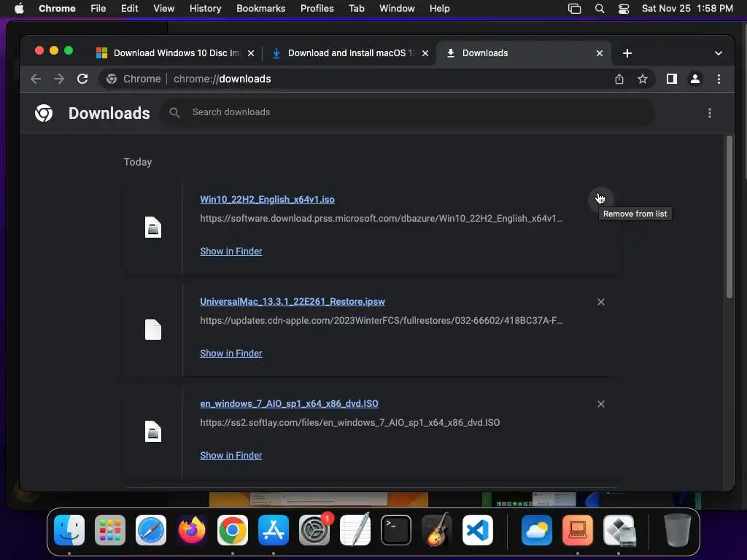Open en_windows_7_AIO_sp1_x64_x86_dvd.ISO link

pos(289,403)
